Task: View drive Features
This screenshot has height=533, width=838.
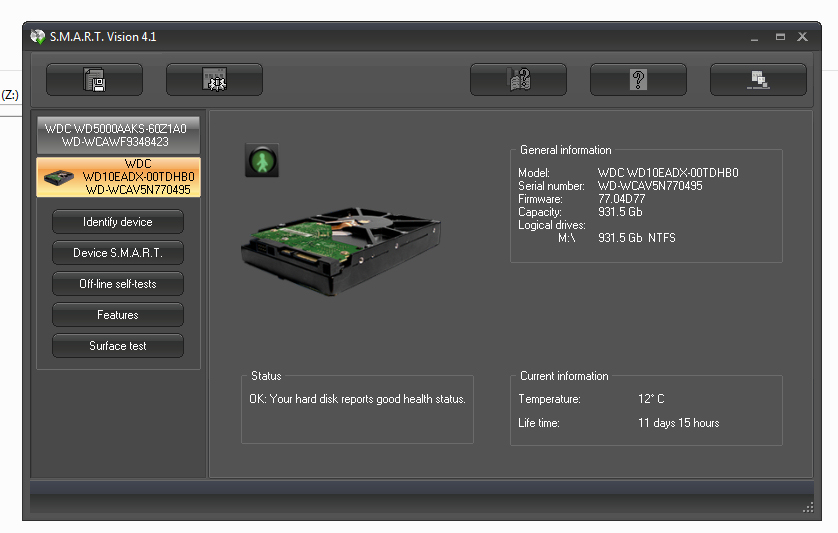Action: pyautogui.click(x=118, y=315)
